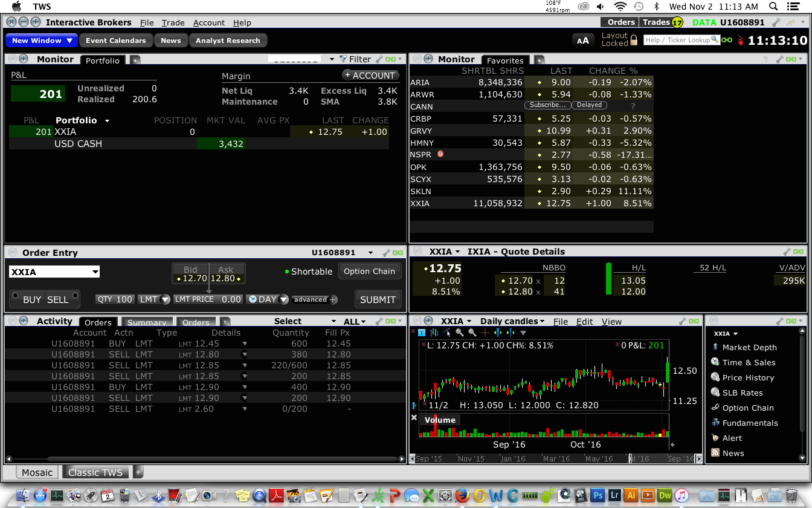Screen dimensions: 812x508
Task: Open the Apple menu
Action: [x=16, y=7]
